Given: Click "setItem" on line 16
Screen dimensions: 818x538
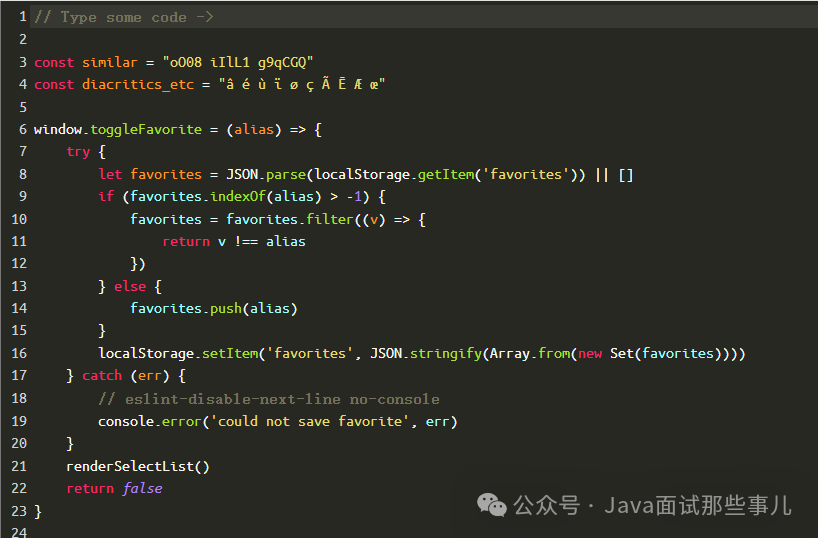Looking at the screenshot, I should [230, 353].
